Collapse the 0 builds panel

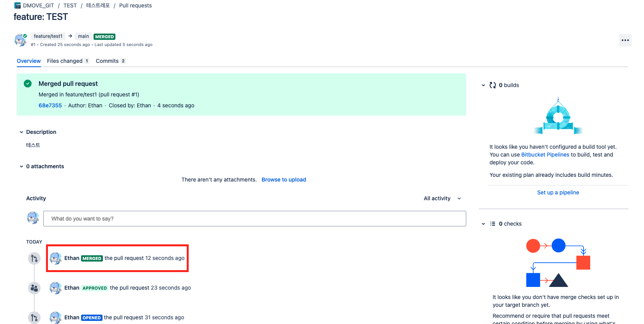[x=483, y=85]
